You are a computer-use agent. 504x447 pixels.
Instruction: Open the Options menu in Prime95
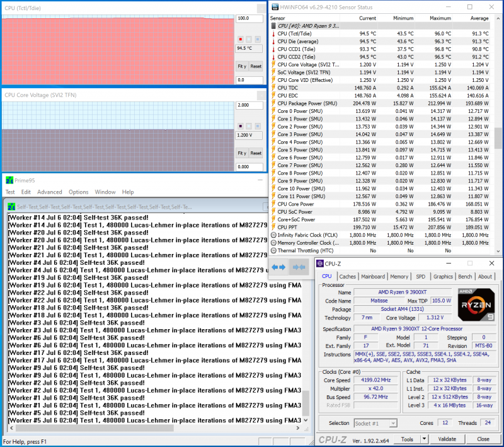pyautogui.click(x=78, y=192)
